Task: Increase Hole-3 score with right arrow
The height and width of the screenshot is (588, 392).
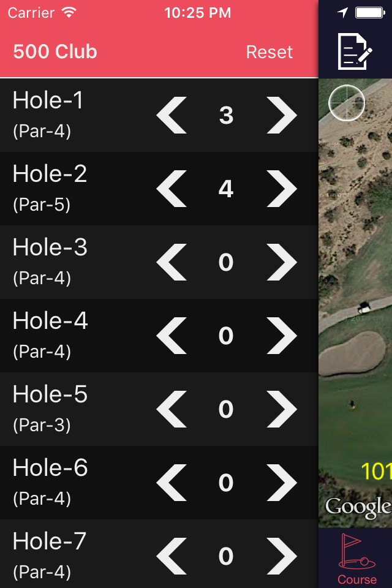Action: tap(282, 262)
